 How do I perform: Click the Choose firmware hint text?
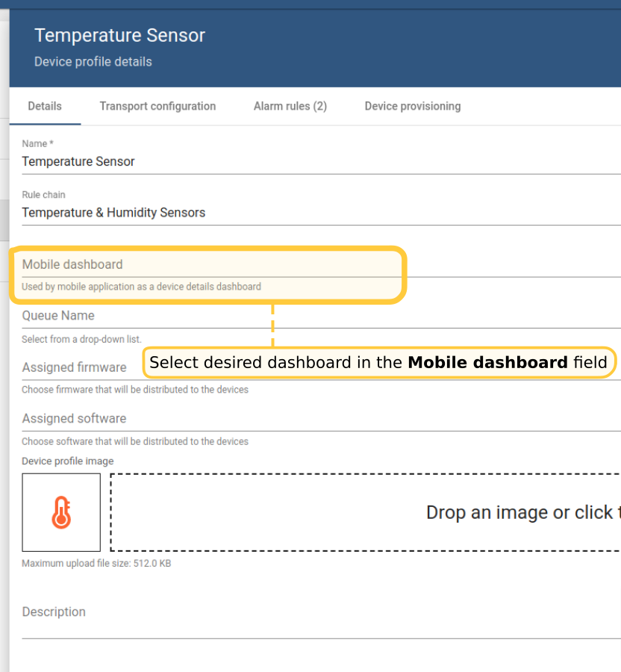[135, 390]
